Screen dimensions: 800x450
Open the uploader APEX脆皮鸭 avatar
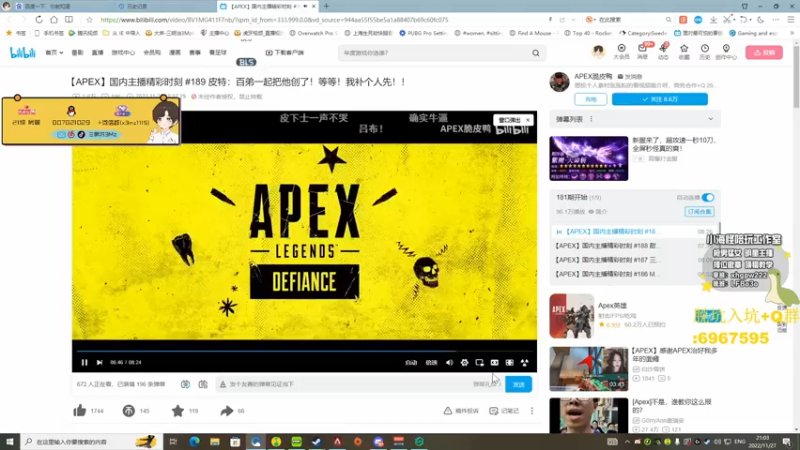(x=559, y=82)
